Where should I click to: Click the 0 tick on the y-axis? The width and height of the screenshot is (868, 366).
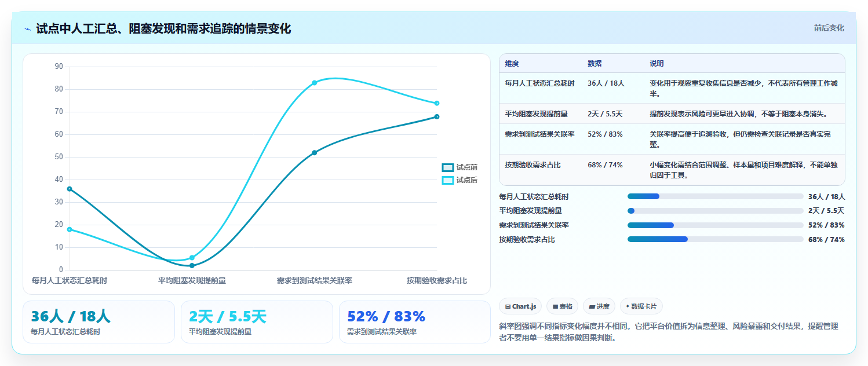click(61, 270)
